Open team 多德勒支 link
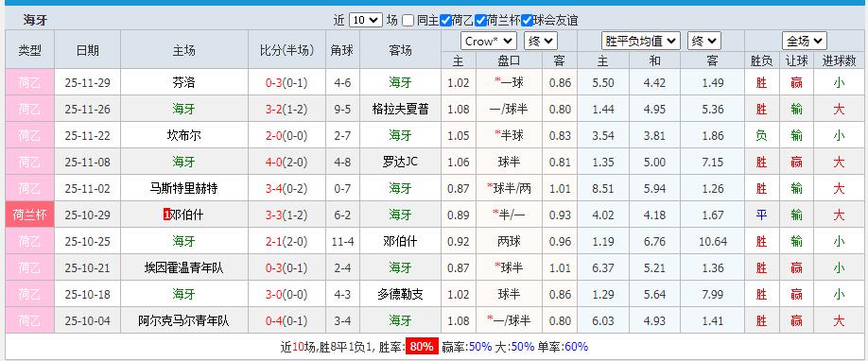Image resolution: width=868 pixels, height=361 pixels. (x=400, y=294)
